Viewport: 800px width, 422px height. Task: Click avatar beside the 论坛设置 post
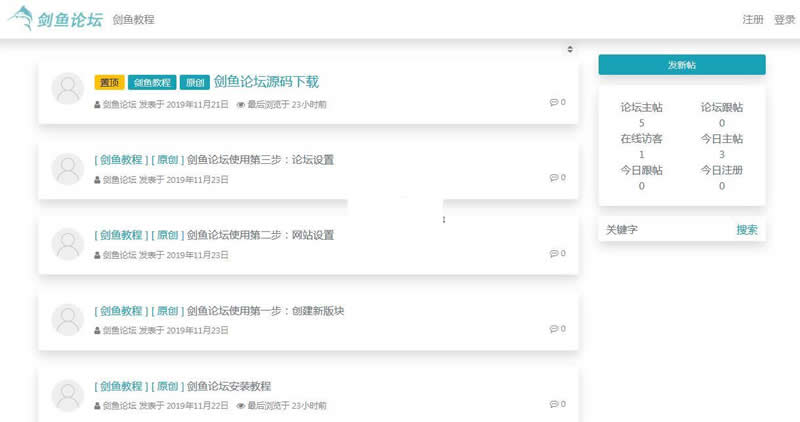tap(67, 167)
